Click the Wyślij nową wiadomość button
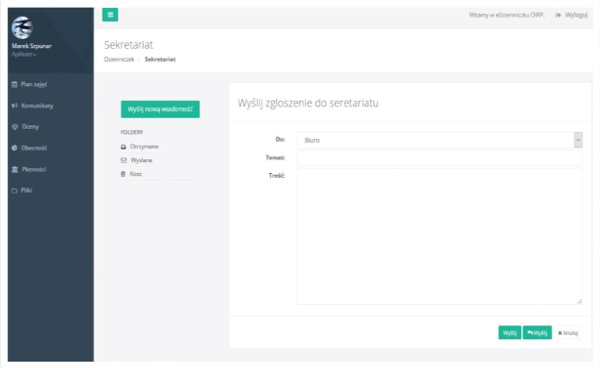The image size is (600, 368). click(160, 109)
